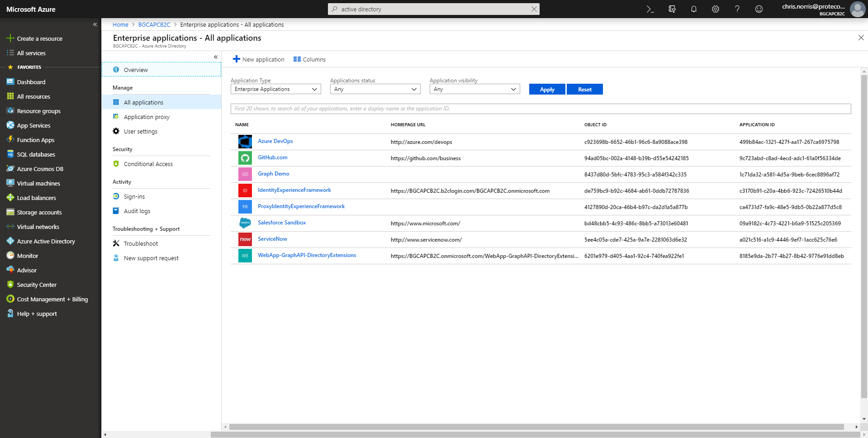The image size is (868, 438).
Task: Close the Enterprise applications blade
Action: (x=861, y=38)
